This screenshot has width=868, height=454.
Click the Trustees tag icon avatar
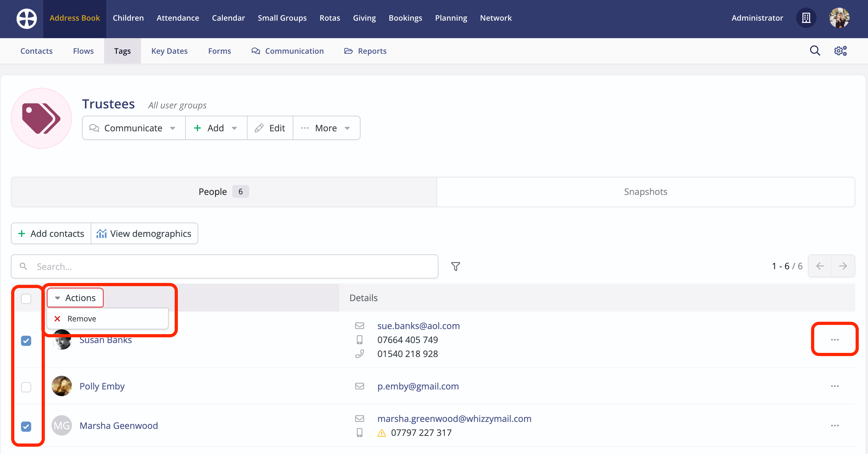[x=41, y=118]
